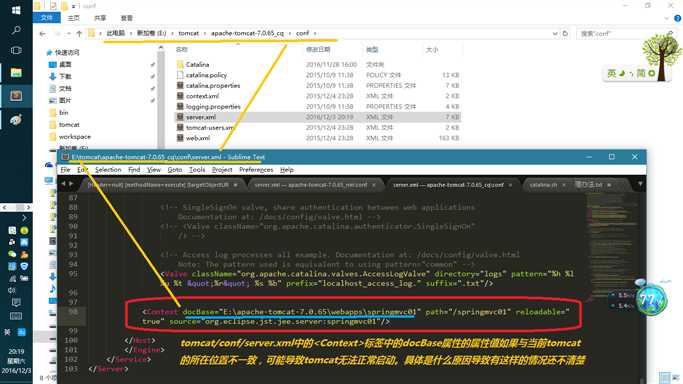Screen dimensions: 683x384
Task: Open Sublime Text Goto menu
Action: point(175,170)
